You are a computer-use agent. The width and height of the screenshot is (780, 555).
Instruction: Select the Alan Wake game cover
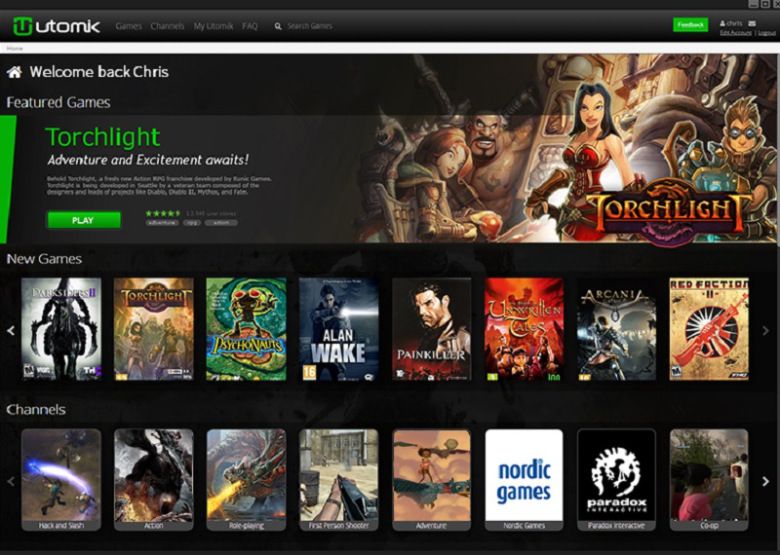338,329
